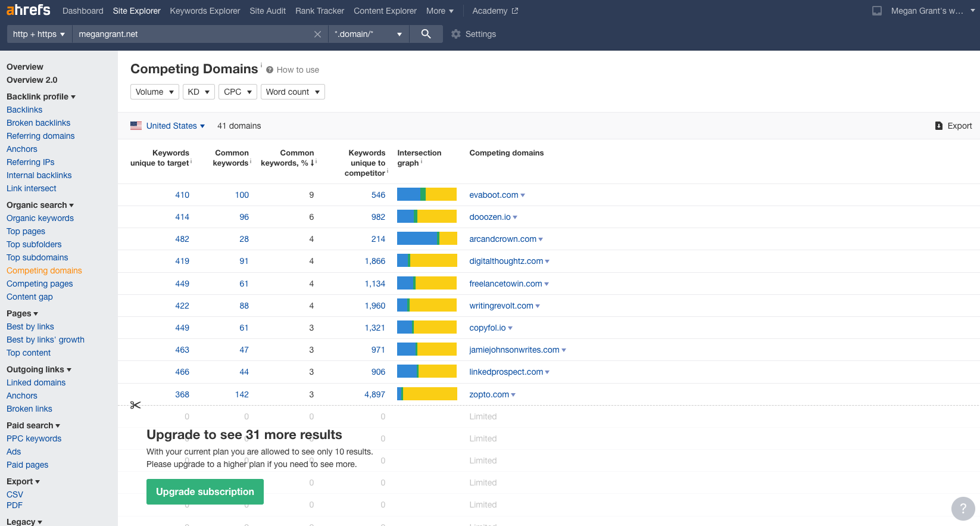Expand dooozen.io domain options arrow
This screenshot has width=980, height=526.
[x=515, y=217]
